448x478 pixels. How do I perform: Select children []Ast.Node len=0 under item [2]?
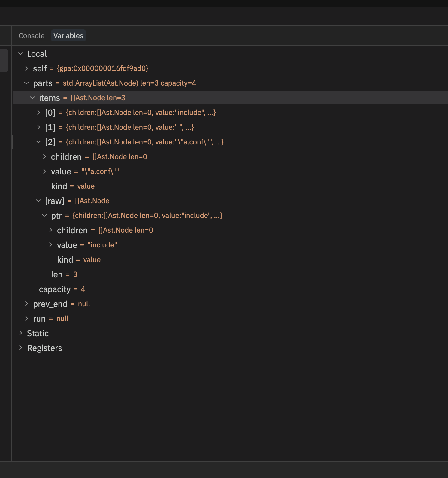(x=99, y=157)
